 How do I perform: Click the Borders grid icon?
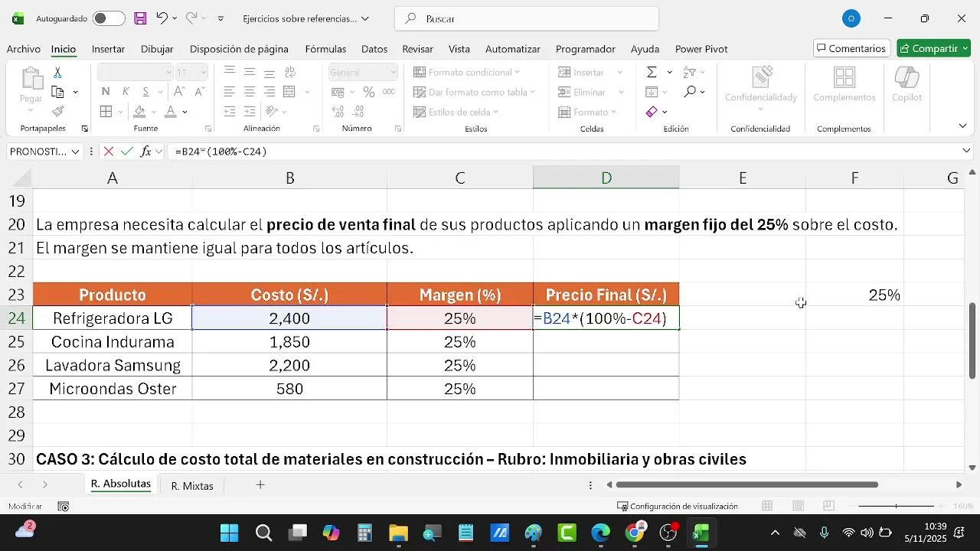tap(106, 112)
